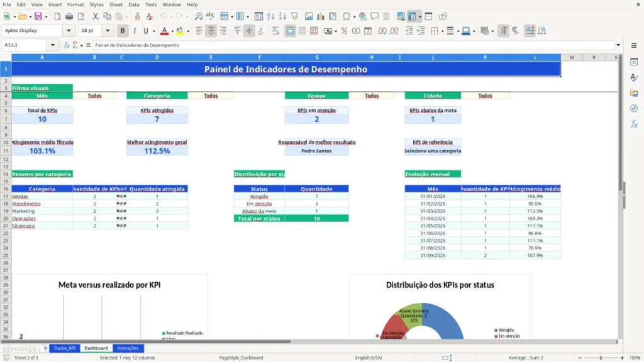Add a decimal place
The height and width of the screenshot is (362, 644).
point(382,31)
